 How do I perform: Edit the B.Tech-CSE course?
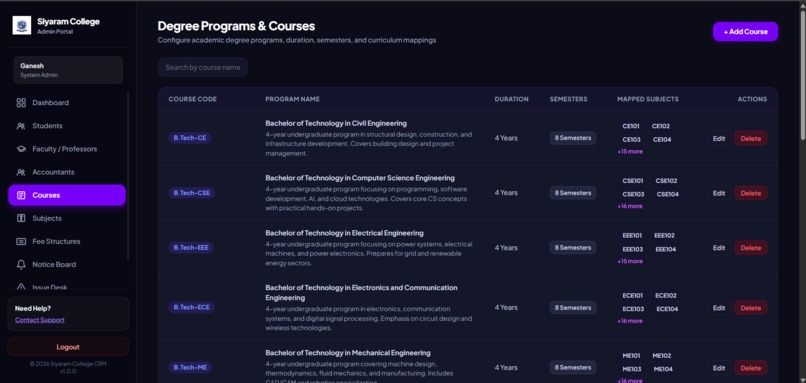[x=719, y=193]
